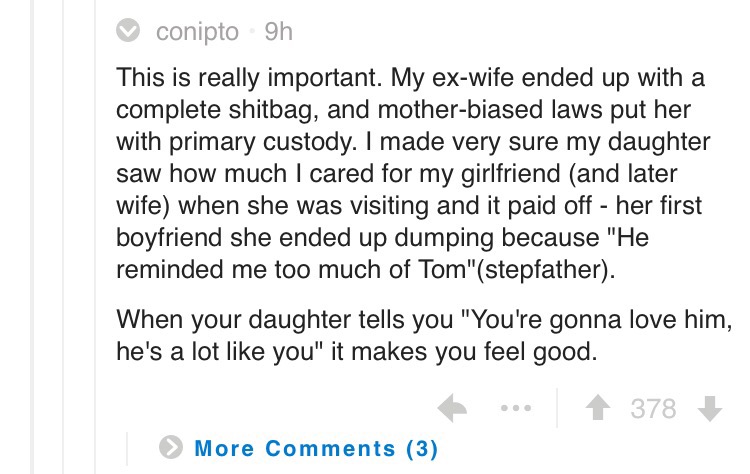Click the 9h comment timestamp

coord(278,32)
